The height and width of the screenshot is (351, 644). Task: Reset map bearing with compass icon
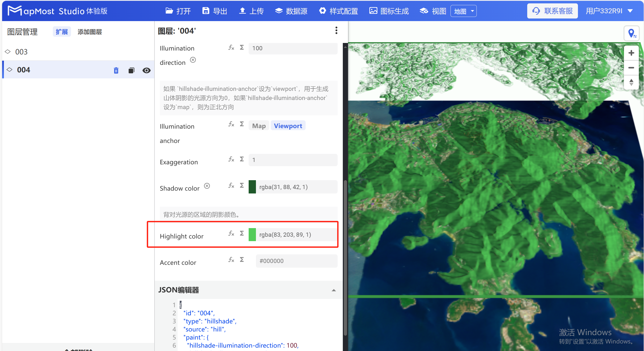631,82
